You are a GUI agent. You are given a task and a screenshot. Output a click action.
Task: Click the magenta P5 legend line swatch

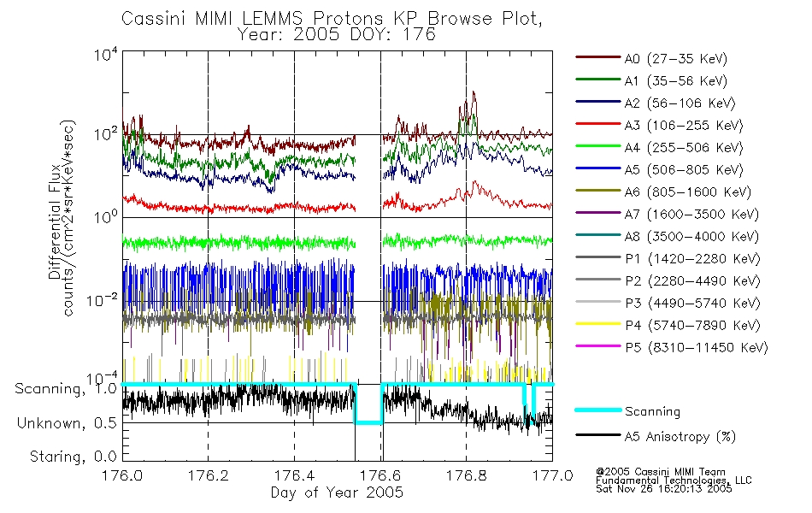tap(597, 346)
